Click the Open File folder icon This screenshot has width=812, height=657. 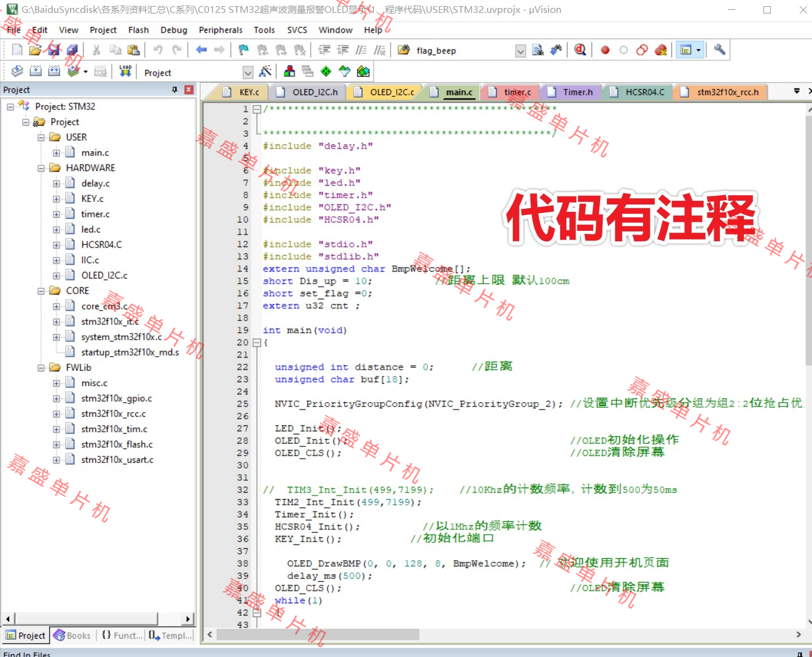pyautogui.click(x=35, y=50)
